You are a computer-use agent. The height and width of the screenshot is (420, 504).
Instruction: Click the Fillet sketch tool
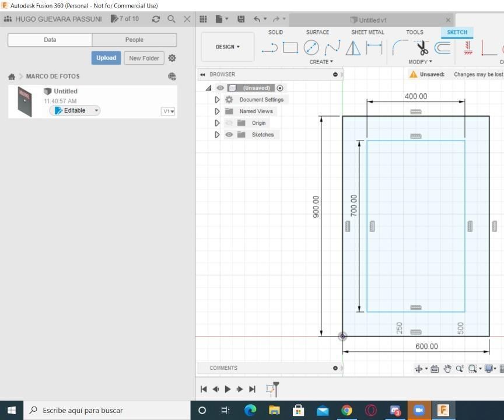400,48
